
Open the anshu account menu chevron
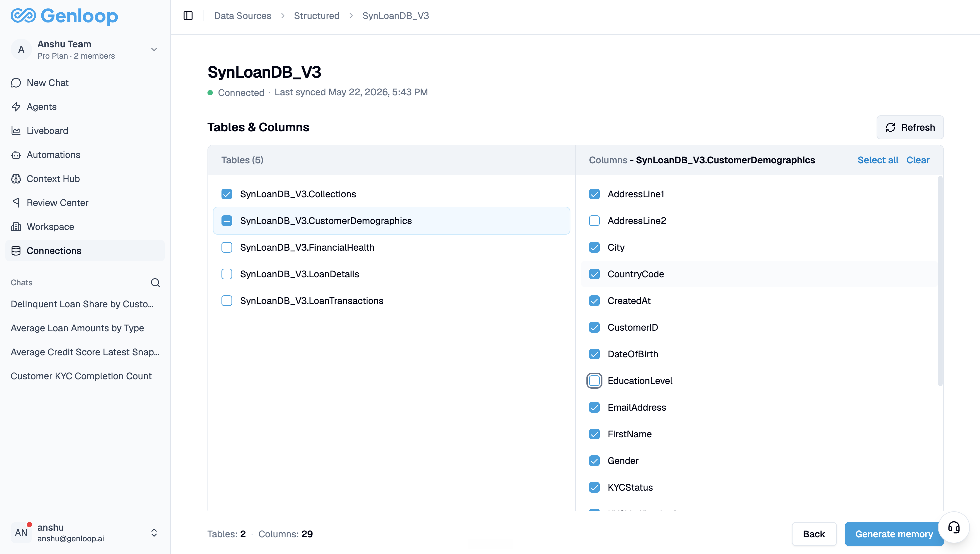coord(154,532)
